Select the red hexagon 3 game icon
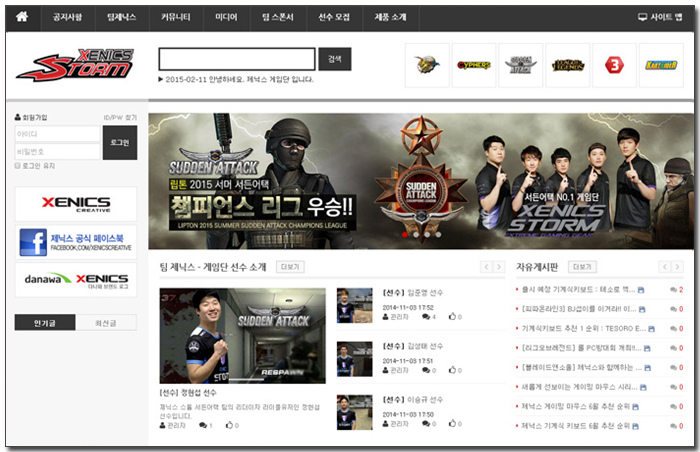The image size is (700, 452). point(614,65)
